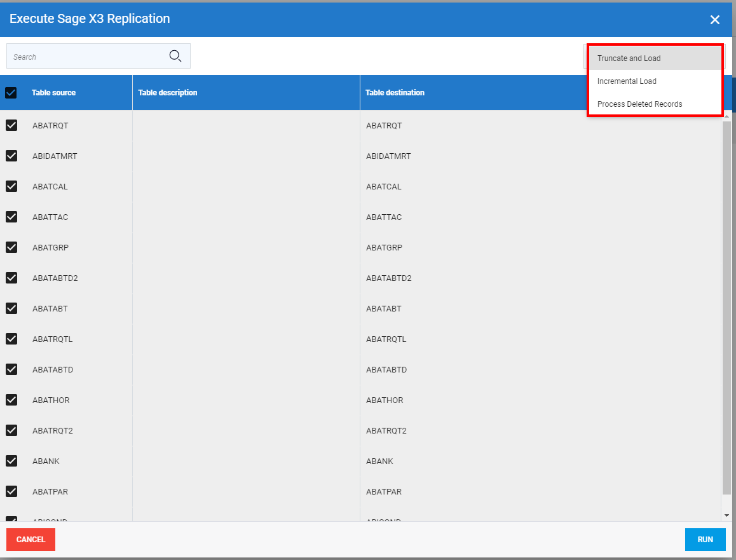
Task: Close the Execute Sage X3 Replication dialog
Action: 715,20
